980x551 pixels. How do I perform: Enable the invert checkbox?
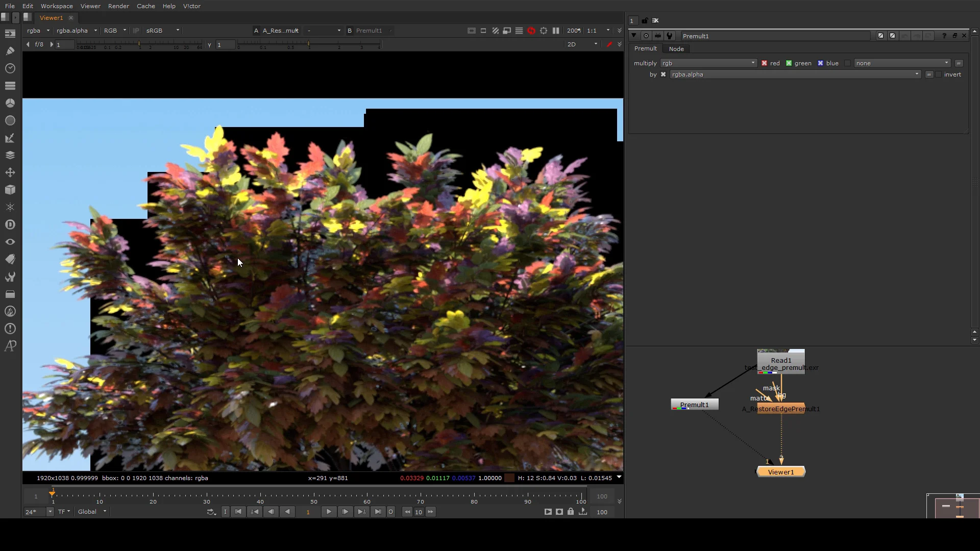point(938,74)
